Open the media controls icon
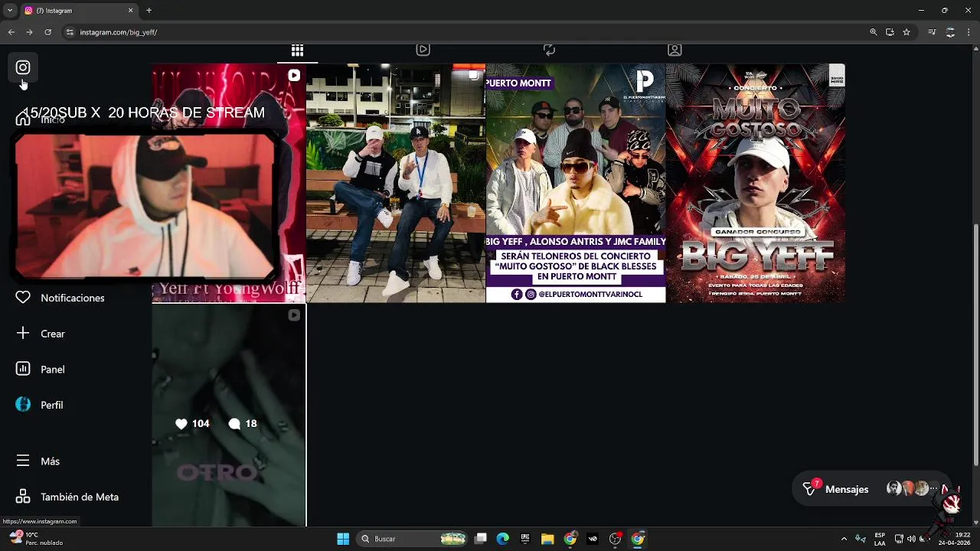 (932, 32)
